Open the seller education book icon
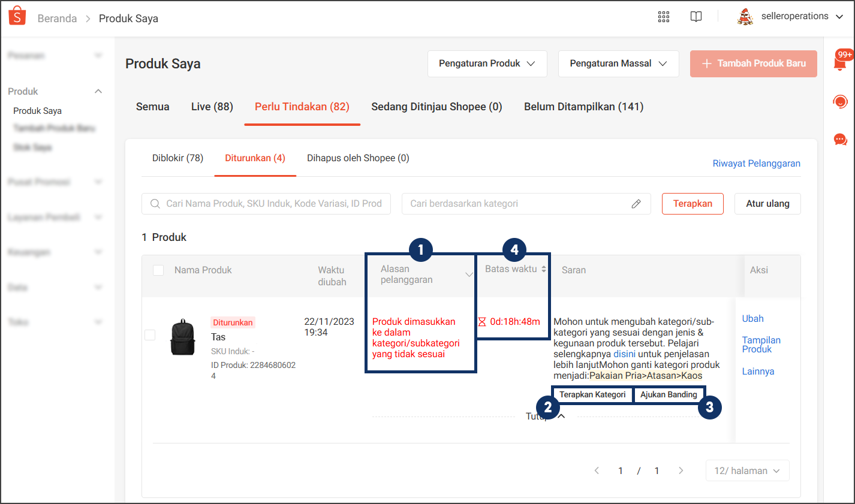855x504 pixels. tap(696, 17)
